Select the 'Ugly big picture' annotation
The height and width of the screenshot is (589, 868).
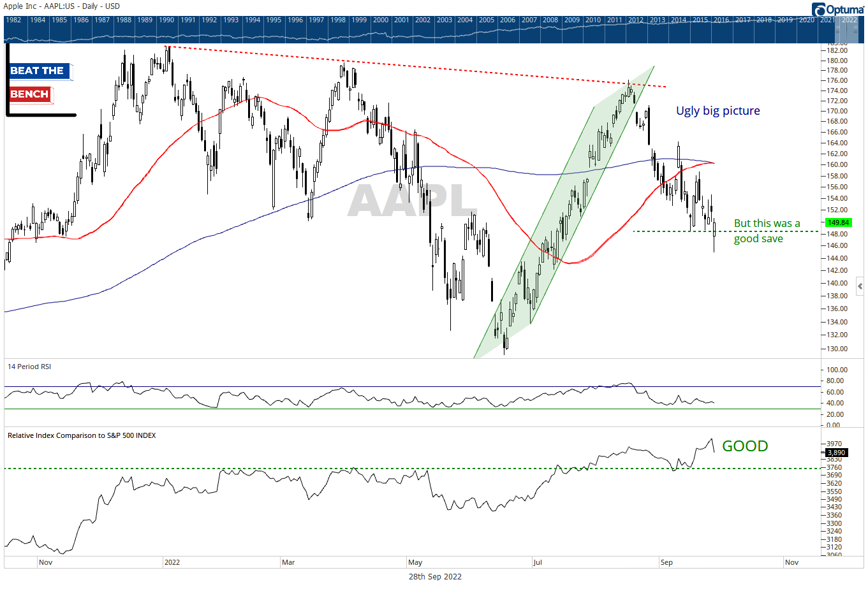[718, 111]
